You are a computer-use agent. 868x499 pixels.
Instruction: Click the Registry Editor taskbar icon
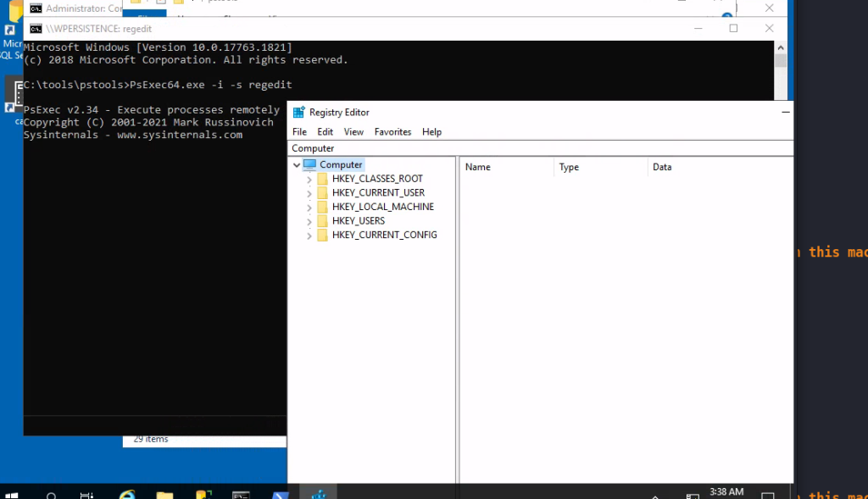pyautogui.click(x=319, y=493)
